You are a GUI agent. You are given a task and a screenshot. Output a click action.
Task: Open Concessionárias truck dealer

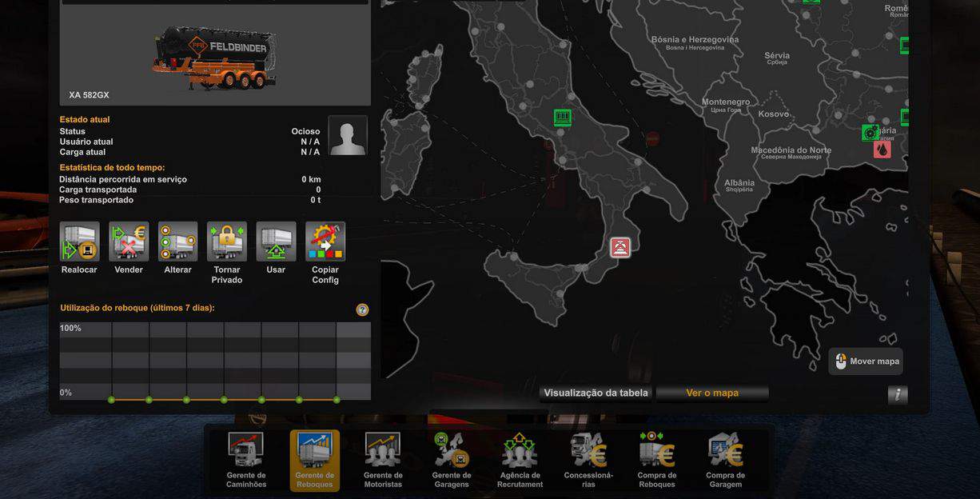[588, 460]
